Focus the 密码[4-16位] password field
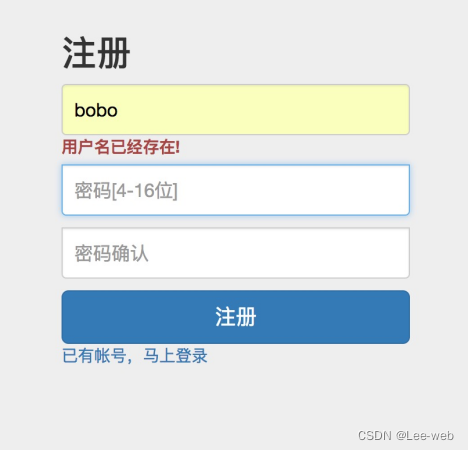The image size is (469, 450). pyautogui.click(x=236, y=190)
